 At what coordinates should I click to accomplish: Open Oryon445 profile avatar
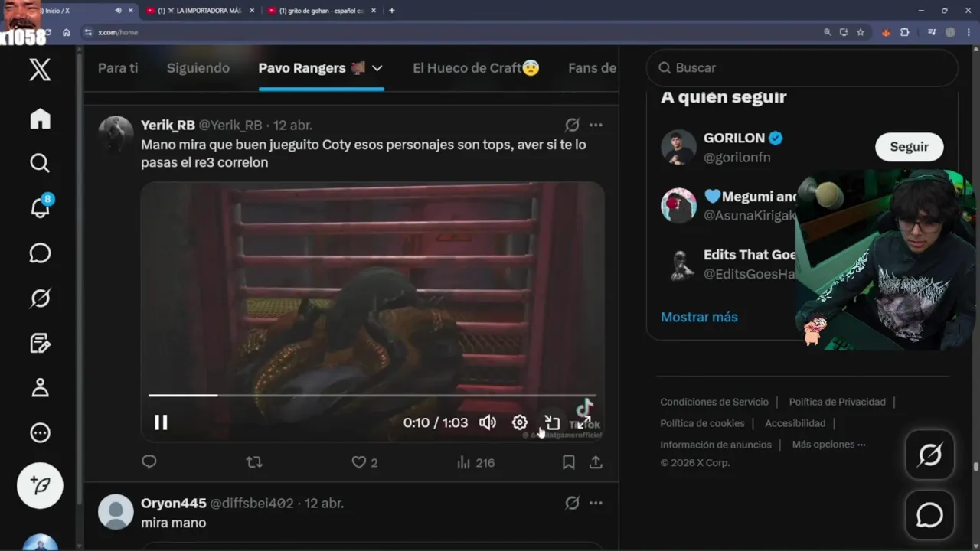116,512
